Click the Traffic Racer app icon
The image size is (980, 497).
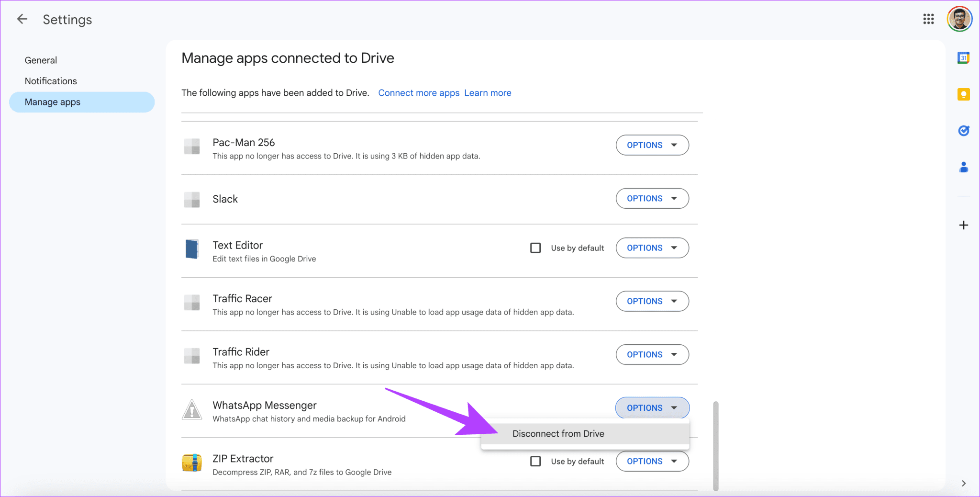click(192, 303)
